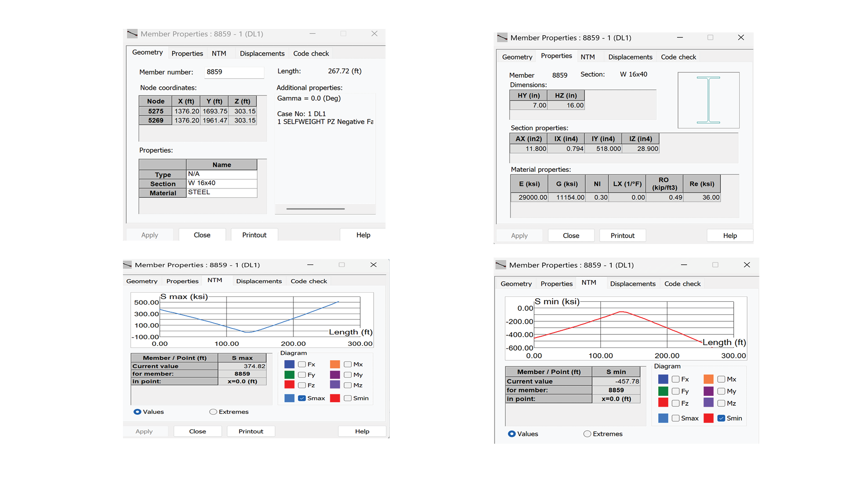Click the Member number field showing 8859

click(234, 72)
